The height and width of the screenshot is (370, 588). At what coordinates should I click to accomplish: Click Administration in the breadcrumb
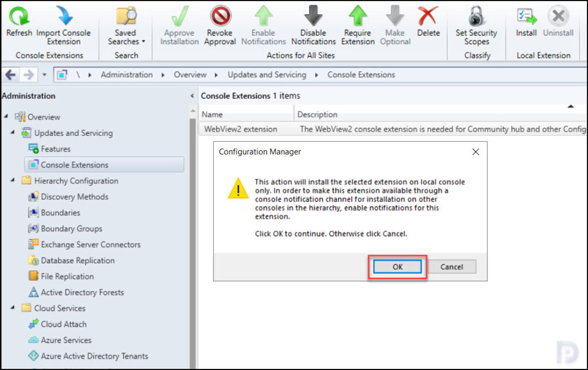[x=127, y=75]
